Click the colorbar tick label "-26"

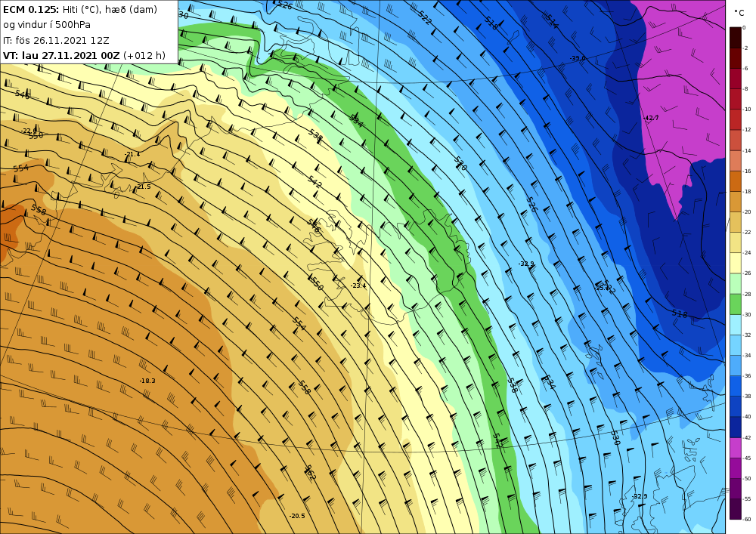coord(748,273)
